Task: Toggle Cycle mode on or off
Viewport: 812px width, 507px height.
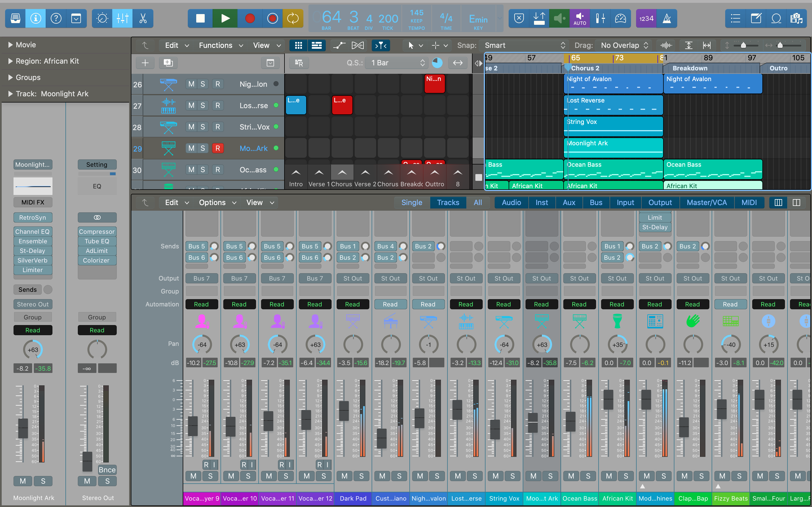Action: [x=293, y=18]
